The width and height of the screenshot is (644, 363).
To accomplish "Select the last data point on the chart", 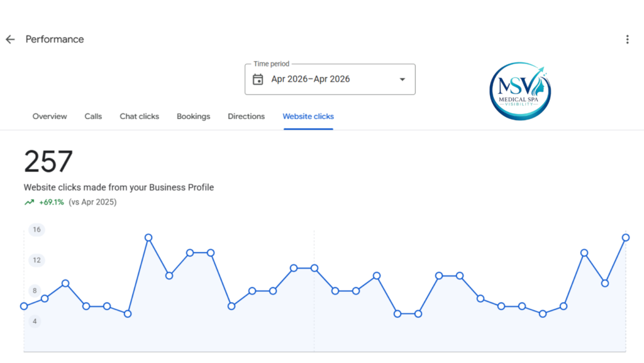I will click(x=626, y=238).
